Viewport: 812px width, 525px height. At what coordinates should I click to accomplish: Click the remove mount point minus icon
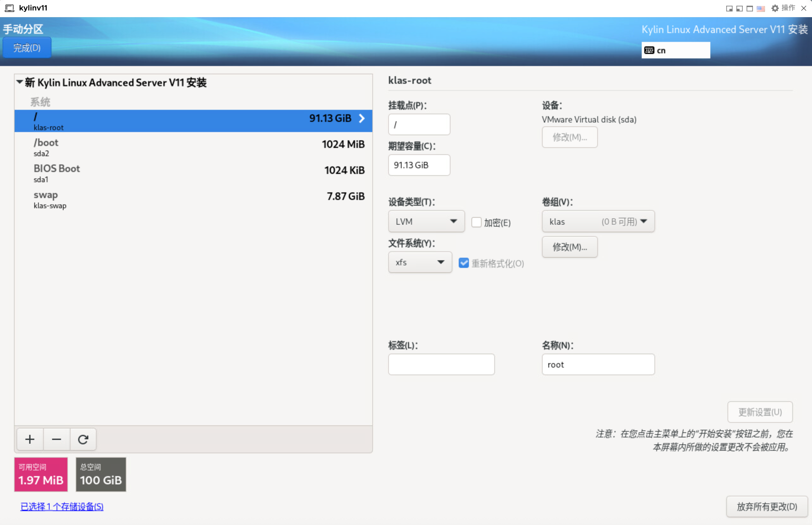click(56, 439)
